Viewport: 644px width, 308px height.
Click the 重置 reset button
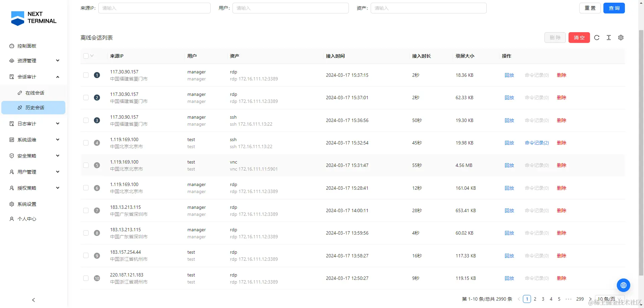590,8
